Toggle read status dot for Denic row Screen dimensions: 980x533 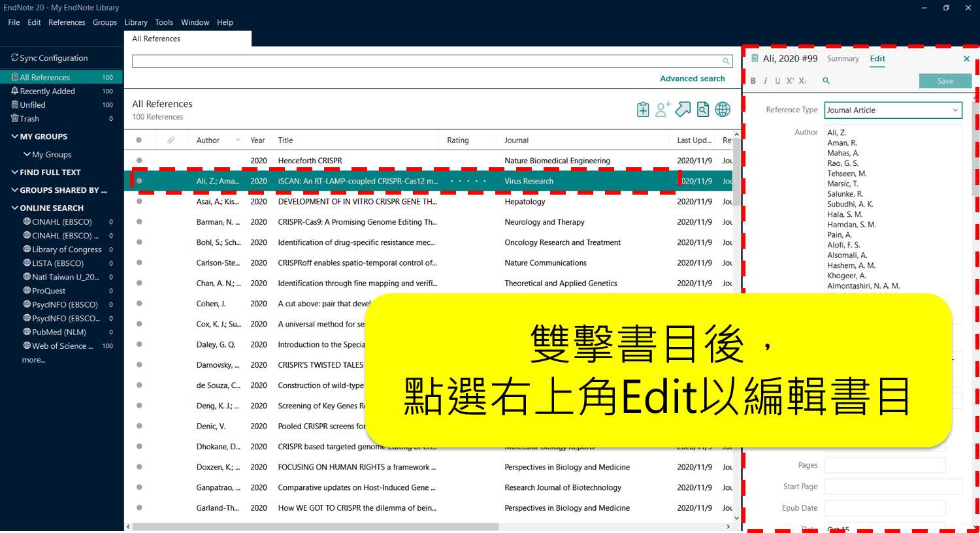coord(139,427)
